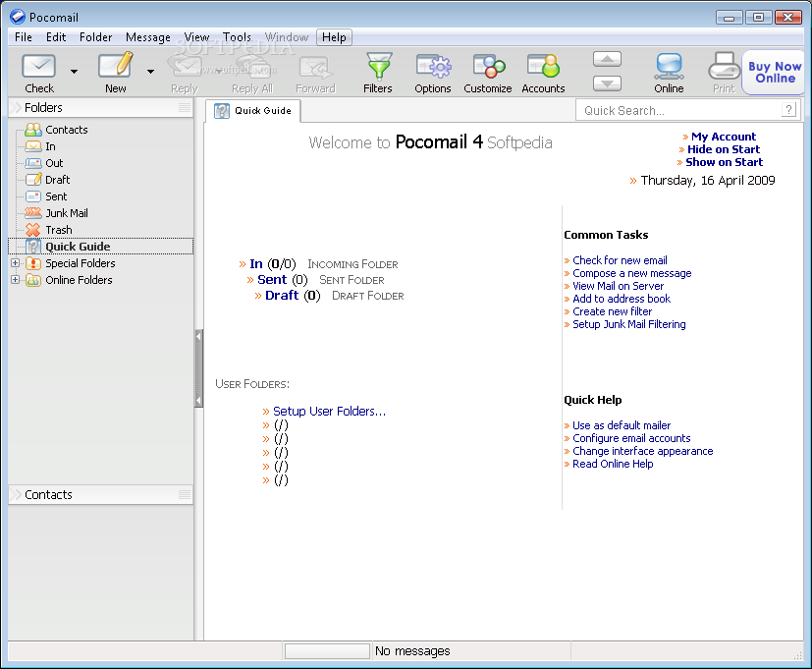The height and width of the screenshot is (669, 812).
Task: Click the previous message up arrow
Action: tap(607, 59)
